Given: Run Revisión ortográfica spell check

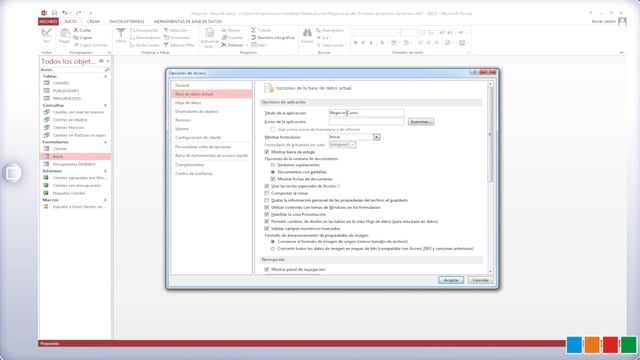Looking at the screenshot, I should [x=273, y=38].
